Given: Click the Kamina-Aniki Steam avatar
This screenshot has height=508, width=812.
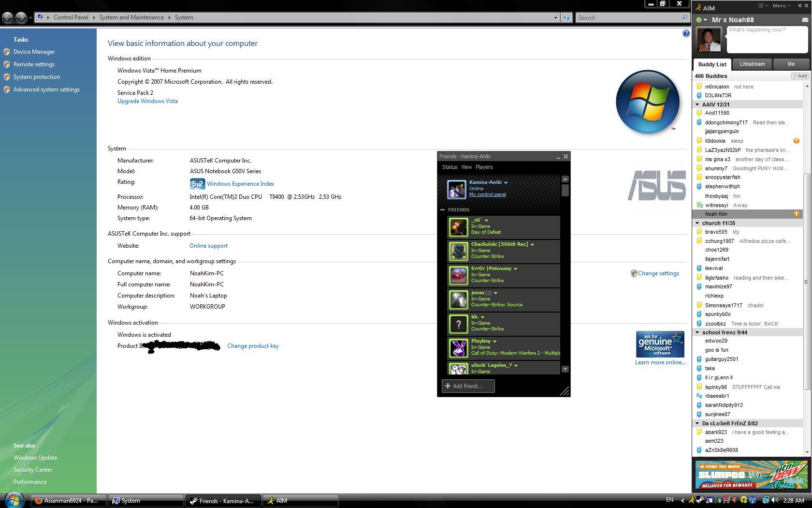Looking at the screenshot, I should click(456, 189).
